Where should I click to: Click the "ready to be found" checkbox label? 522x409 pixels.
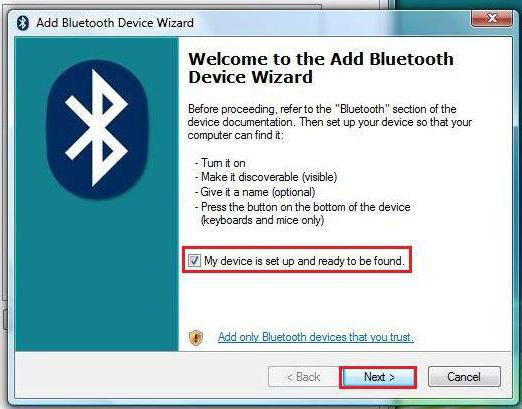click(304, 261)
